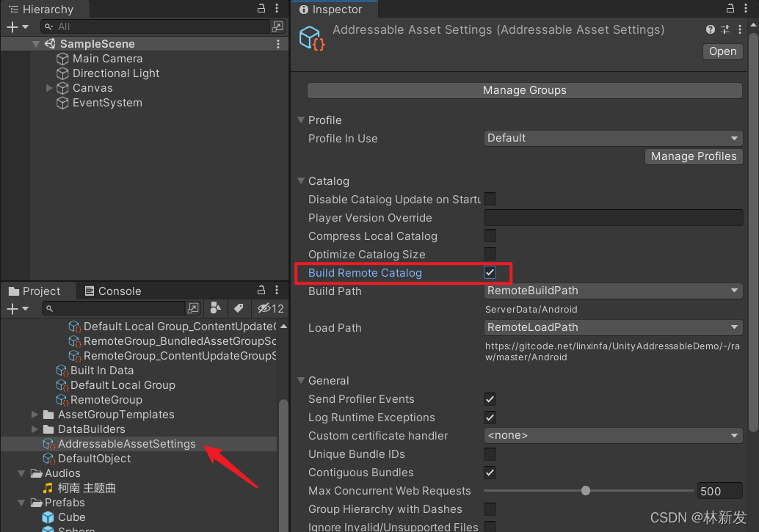Click the Addressable Asset Settings large icon
The height and width of the screenshot is (532, 759).
coord(312,39)
